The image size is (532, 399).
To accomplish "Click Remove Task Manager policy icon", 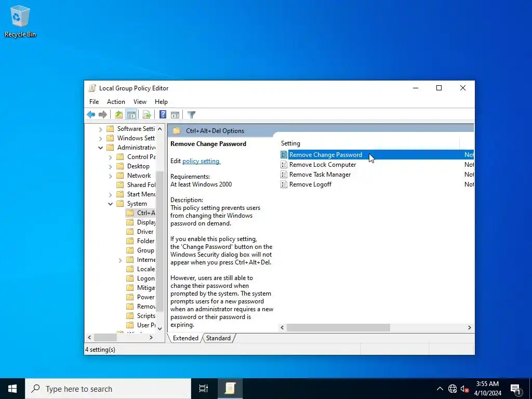I will coord(284,175).
